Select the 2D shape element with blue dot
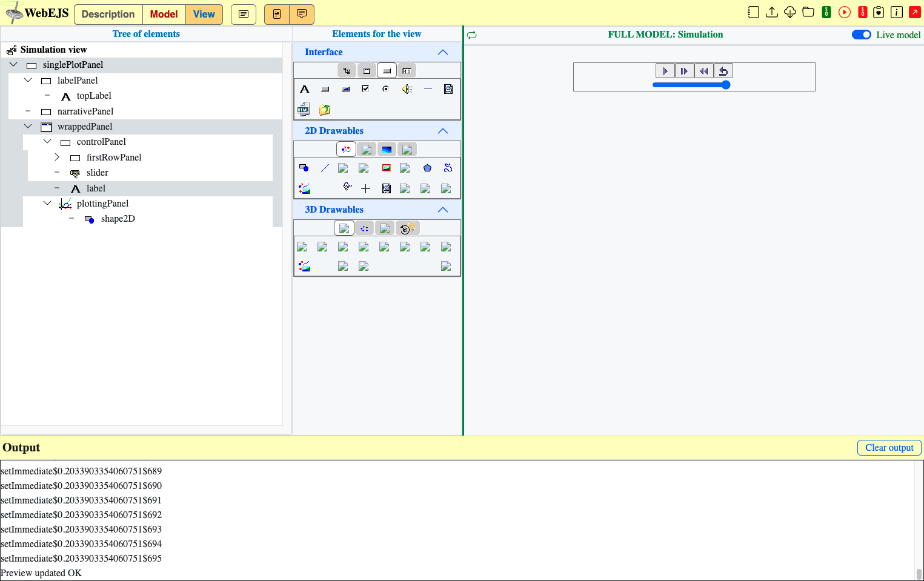 (304, 168)
